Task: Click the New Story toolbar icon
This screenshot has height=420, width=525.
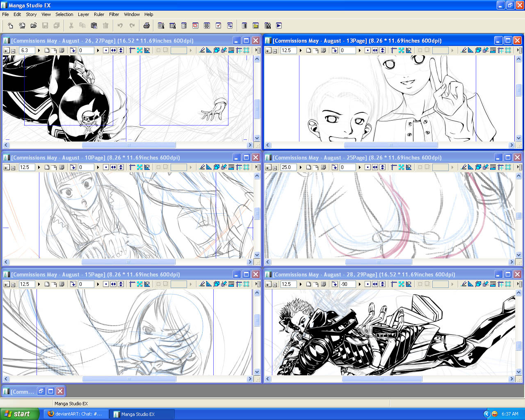Action: point(22,25)
